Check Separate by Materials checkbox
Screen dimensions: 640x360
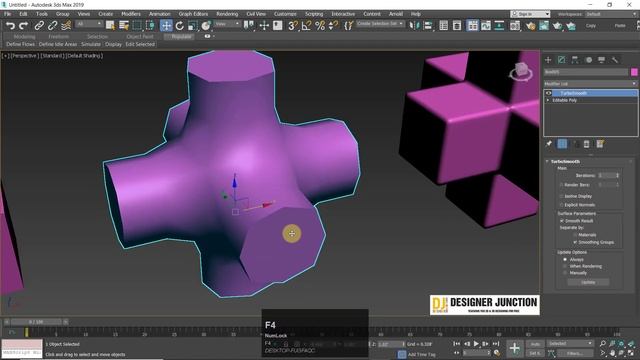[575, 235]
